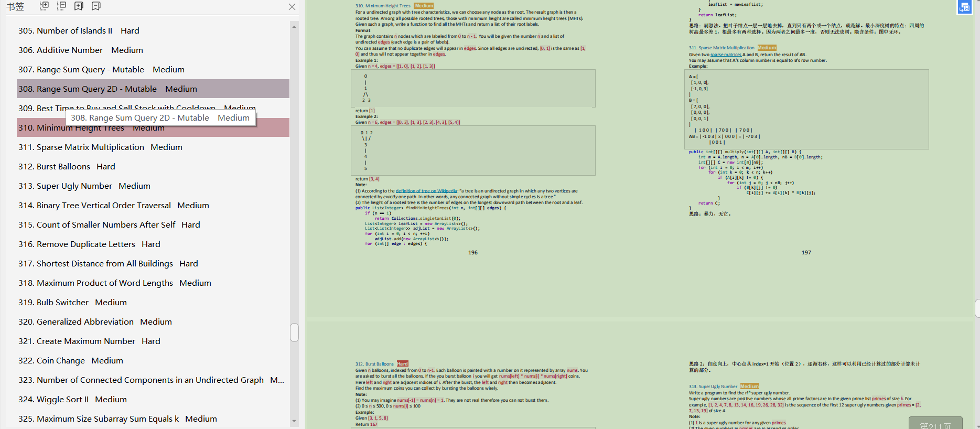The height and width of the screenshot is (429, 980).
Task: Click the bookmark list scroll-down arrow
Action: tap(294, 421)
